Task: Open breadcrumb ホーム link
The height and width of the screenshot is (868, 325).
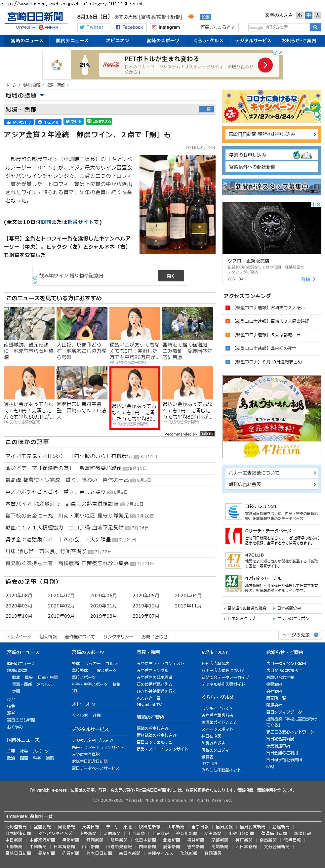Action: pos(11,85)
